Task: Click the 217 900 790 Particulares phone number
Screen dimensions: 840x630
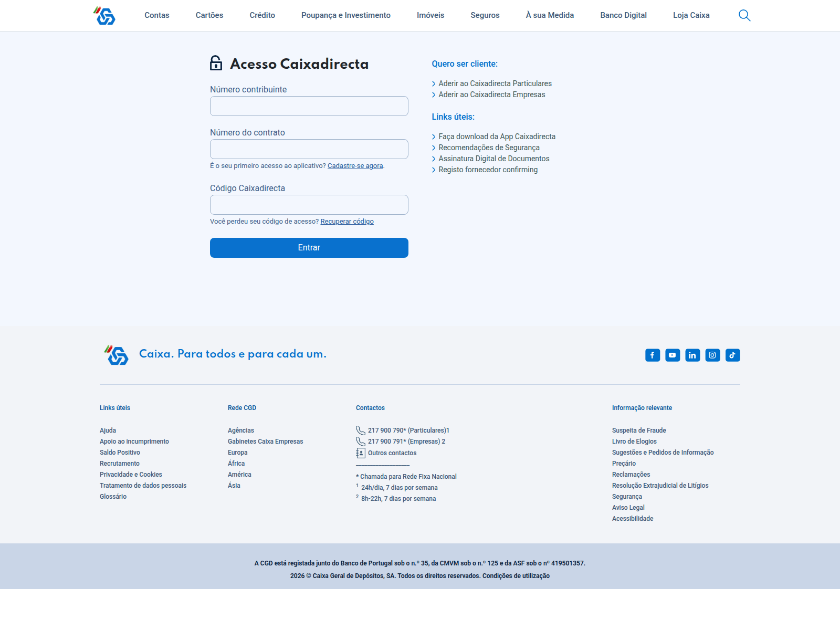Action: pyautogui.click(x=408, y=430)
